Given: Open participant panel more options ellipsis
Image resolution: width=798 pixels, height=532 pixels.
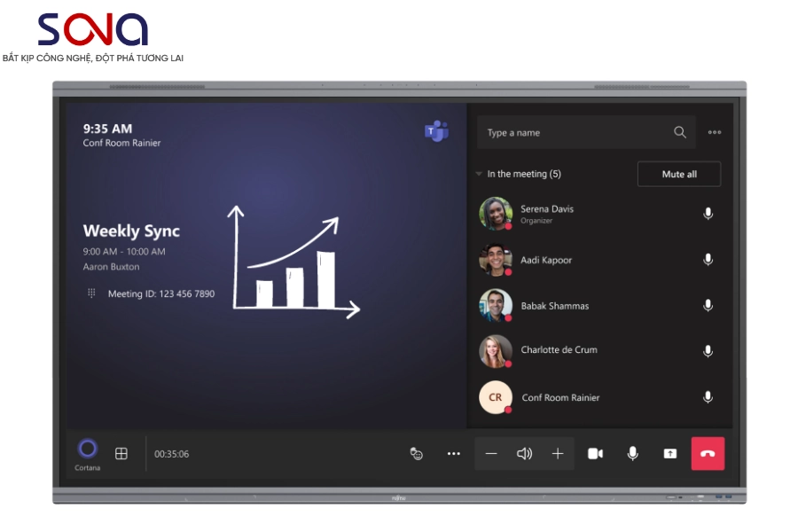Looking at the screenshot, I should coord(715,133).
